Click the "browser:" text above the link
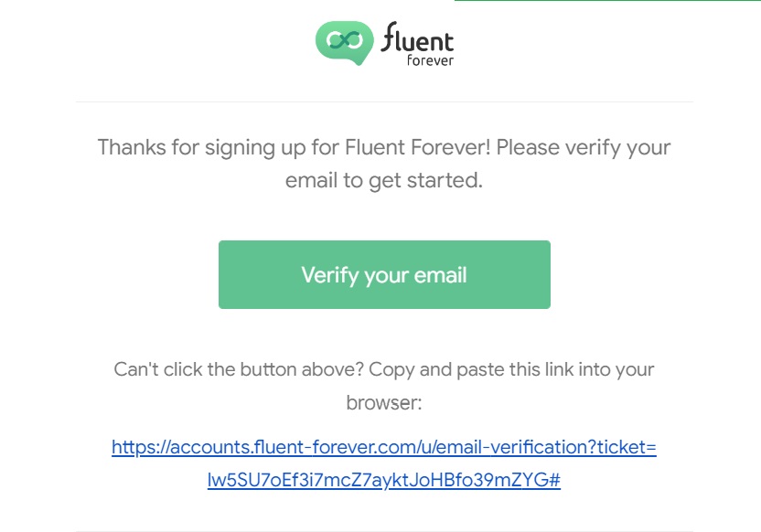Screen dimensions: 761x532 pyautogui.click(x=383, y=402)
